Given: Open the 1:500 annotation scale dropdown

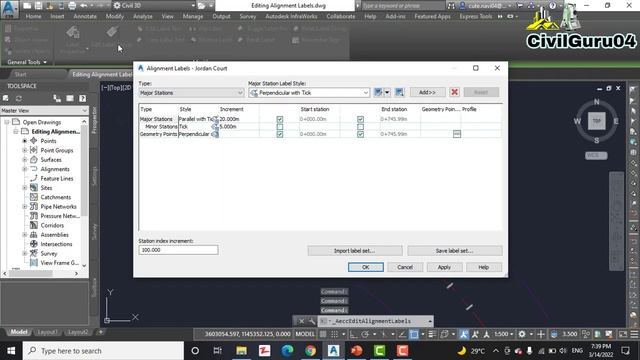Looking at the screenshot, I should pyautogui.click(x=504, y=334).
